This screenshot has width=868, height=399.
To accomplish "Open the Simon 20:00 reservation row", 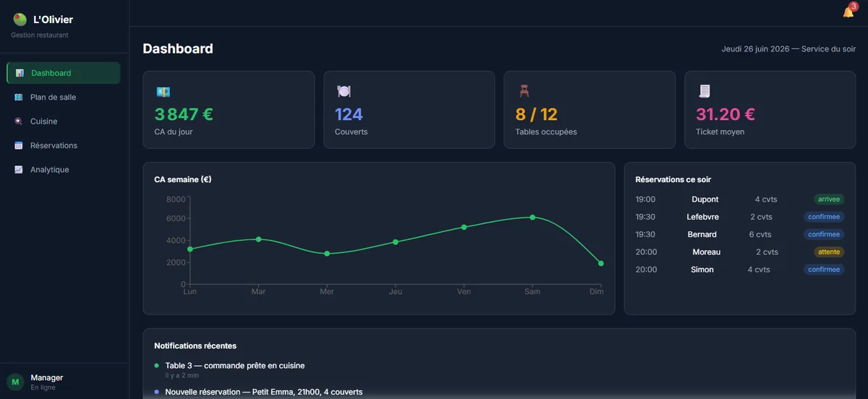I will (739, 270).
